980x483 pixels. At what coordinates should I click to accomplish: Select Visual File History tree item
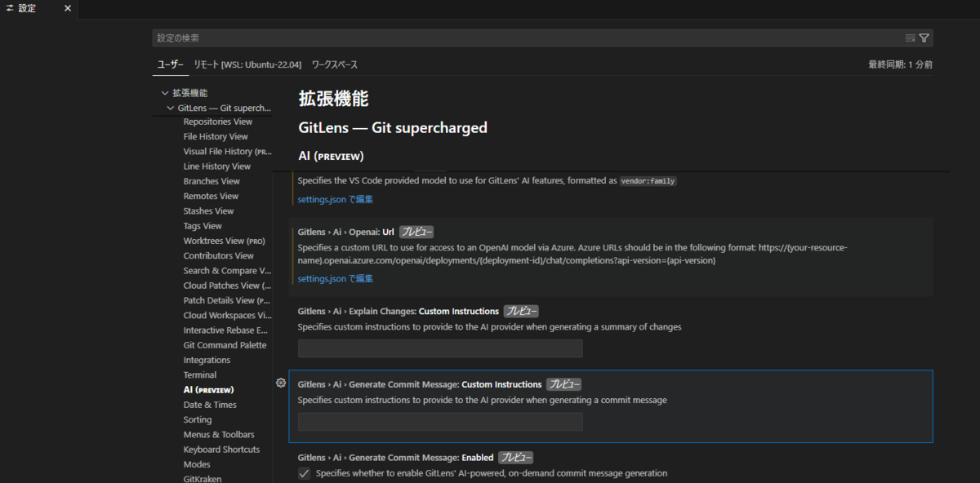click(227, 151)
